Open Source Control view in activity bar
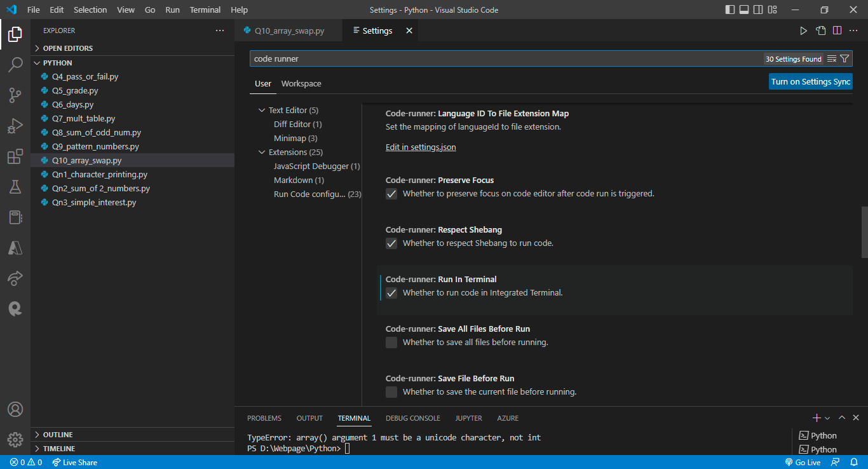868x469 pixels. (x=15, y=95)
